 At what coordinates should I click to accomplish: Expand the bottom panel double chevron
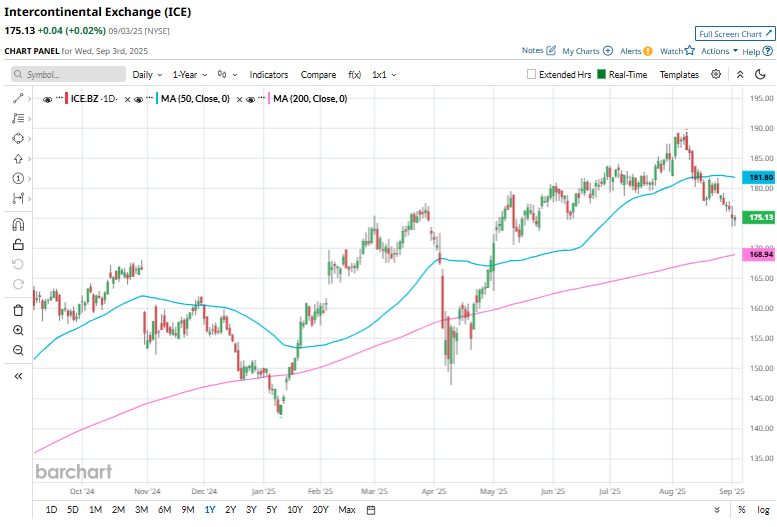coord(717,510)
